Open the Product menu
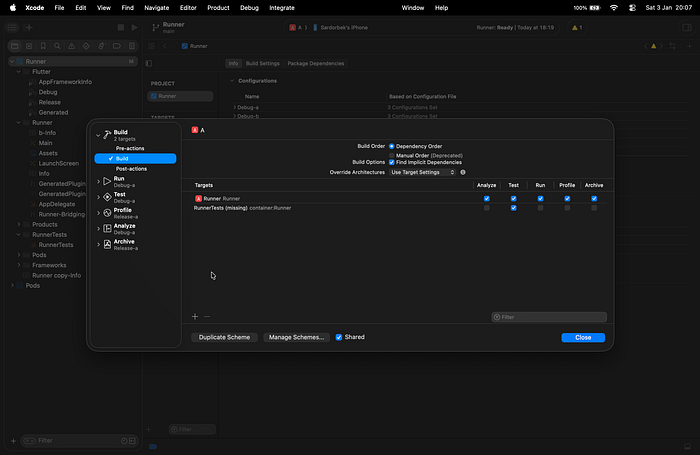The height and width of the screenshot is (455, 700). [218, 8]
